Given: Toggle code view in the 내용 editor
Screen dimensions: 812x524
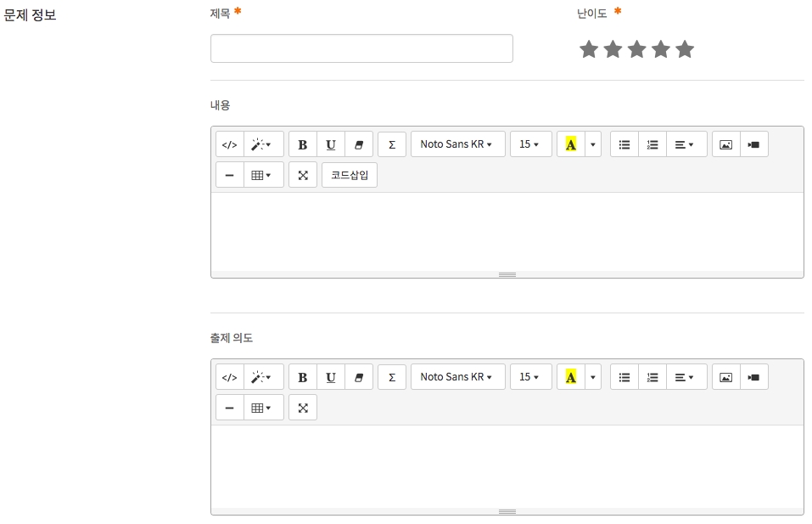Looking at the screenshot, I should pos(229,144).
